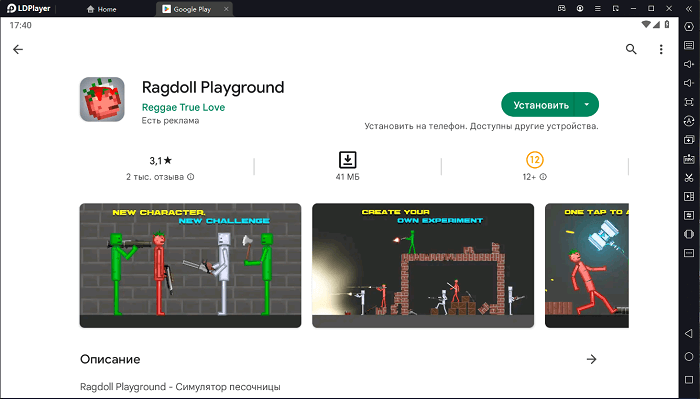Click the sidebar shared folder icon
The height and width of the screenshot is (399, 700).
point(689,216)
